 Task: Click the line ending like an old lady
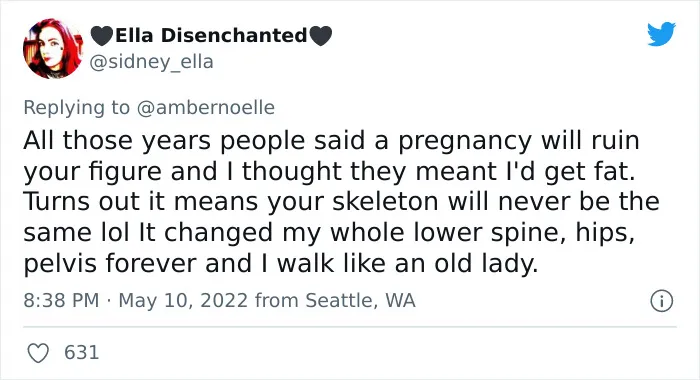coord(281,264)
